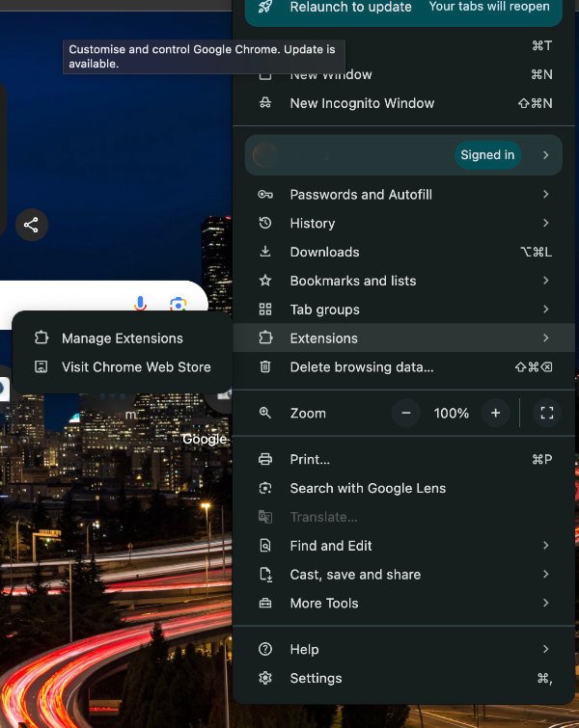Expand the History submenu arrow
The height and width of the screenshot is (728, 579).
click(545, 224)
